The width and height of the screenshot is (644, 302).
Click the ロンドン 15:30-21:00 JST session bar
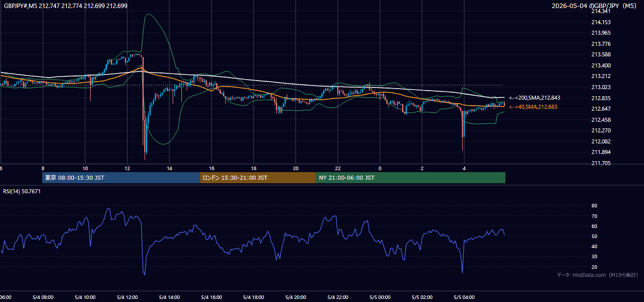click(258, 178)
